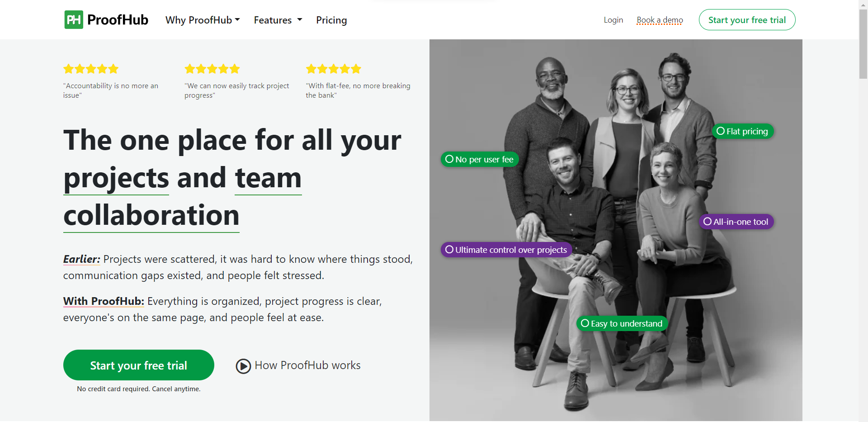The width and height of the screenshot is (868, 422).
Task: Click the How ProofHub works text label
Action: pos(307,365)
